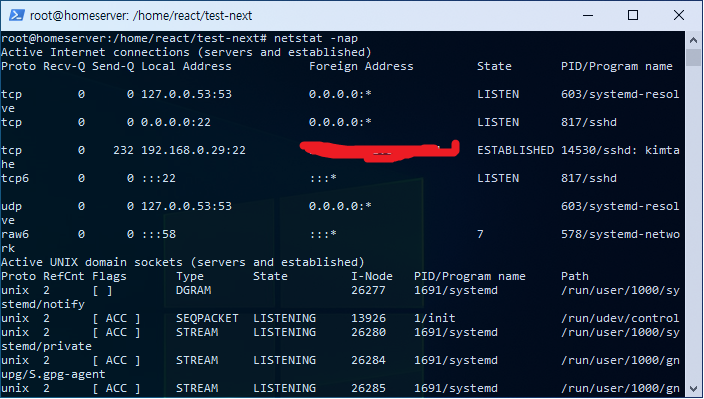Click the I-Node value '13926'
Viewport: 704px width, 399px height.
point(368,318)
